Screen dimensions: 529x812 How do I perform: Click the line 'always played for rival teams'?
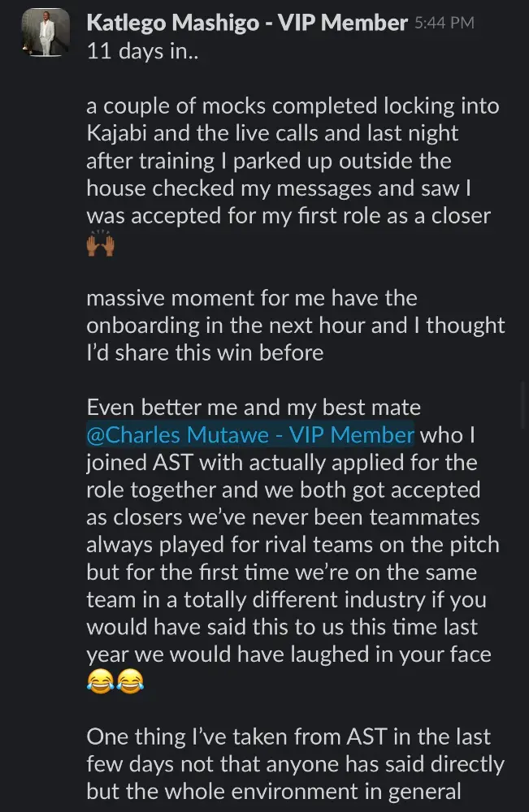point(293,546)
